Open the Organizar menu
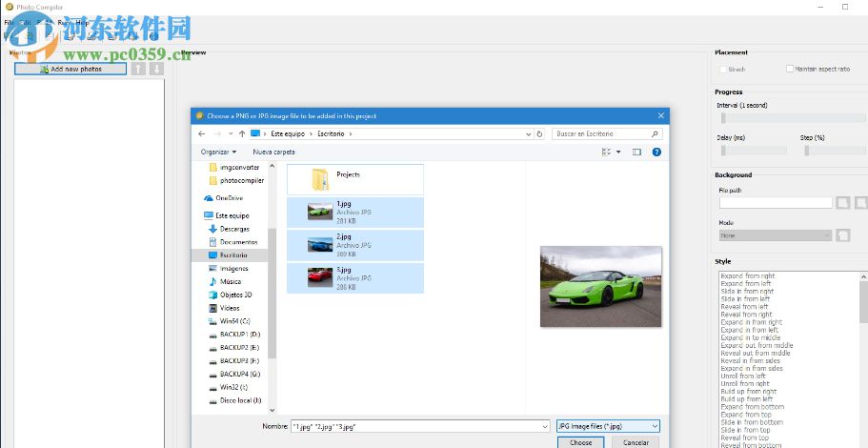The width and height of the screenshot is (868, 448). point(218,152)
